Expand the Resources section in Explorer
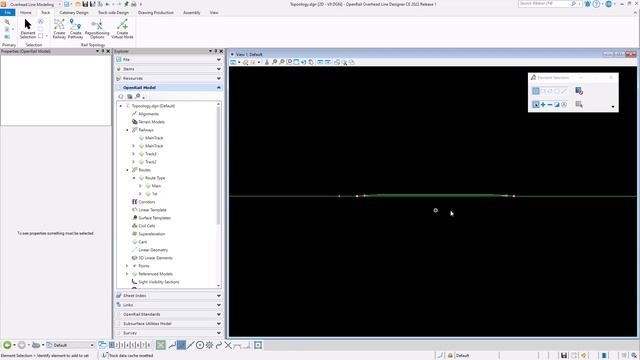Image resolution: width=640 pixels, height=360 pixels. tap(219, 78)
